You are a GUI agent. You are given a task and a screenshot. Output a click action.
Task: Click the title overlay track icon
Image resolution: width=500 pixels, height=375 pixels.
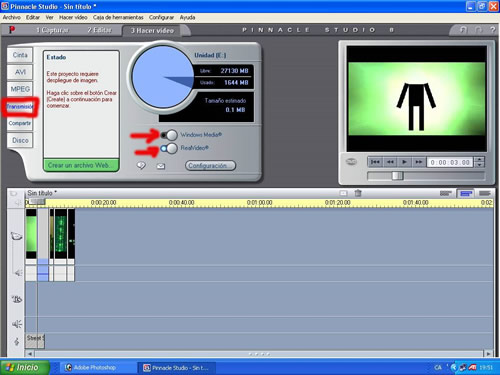point(17,299)
